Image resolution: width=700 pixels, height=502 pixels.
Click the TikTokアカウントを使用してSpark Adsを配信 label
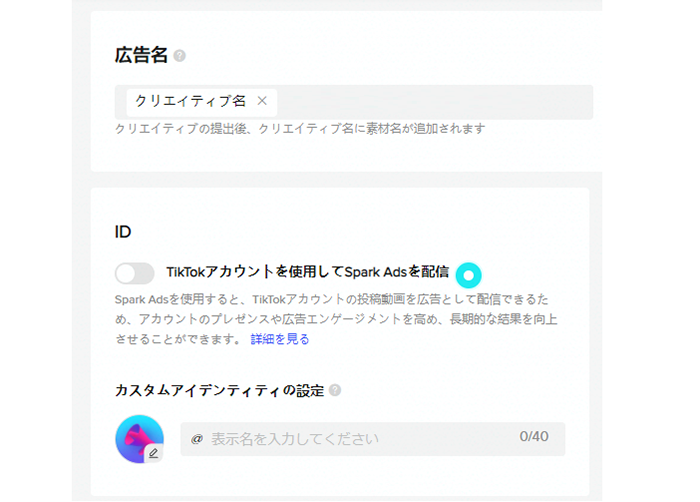(308, 272)
